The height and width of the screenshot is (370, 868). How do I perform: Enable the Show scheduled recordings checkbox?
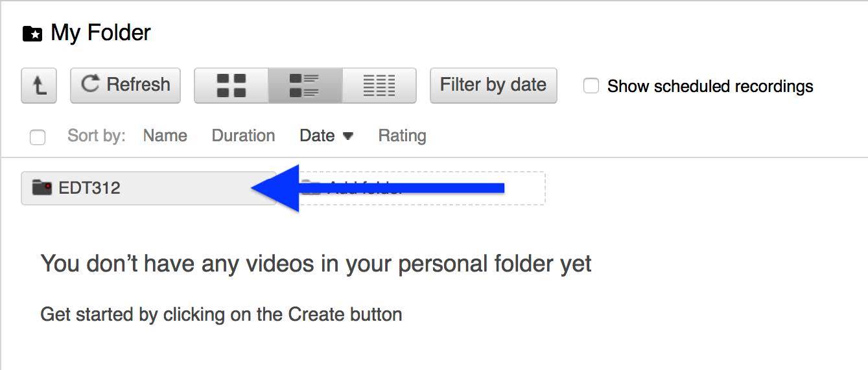point(591,86)
